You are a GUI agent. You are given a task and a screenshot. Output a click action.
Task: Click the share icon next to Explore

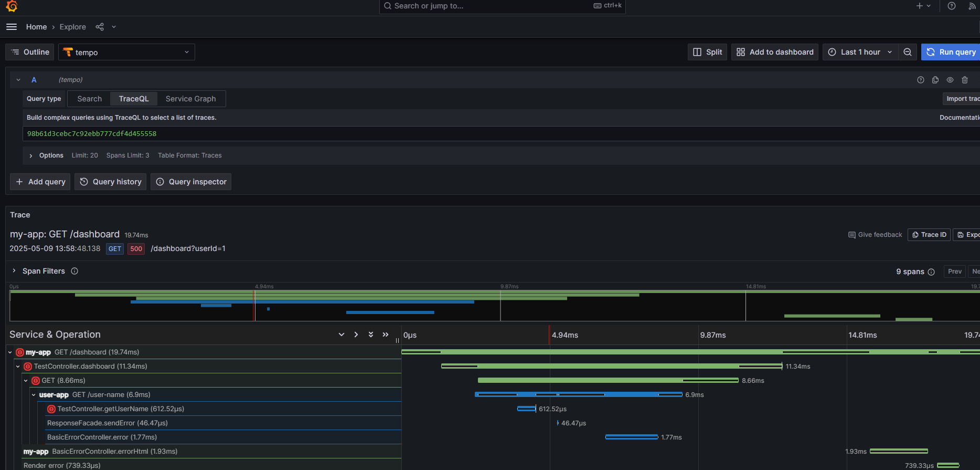tap(100, 27)
